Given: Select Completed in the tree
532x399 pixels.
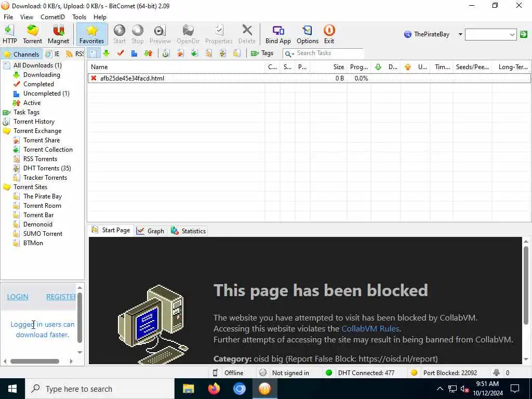Looking at the screenshot, I should [38, 84].
